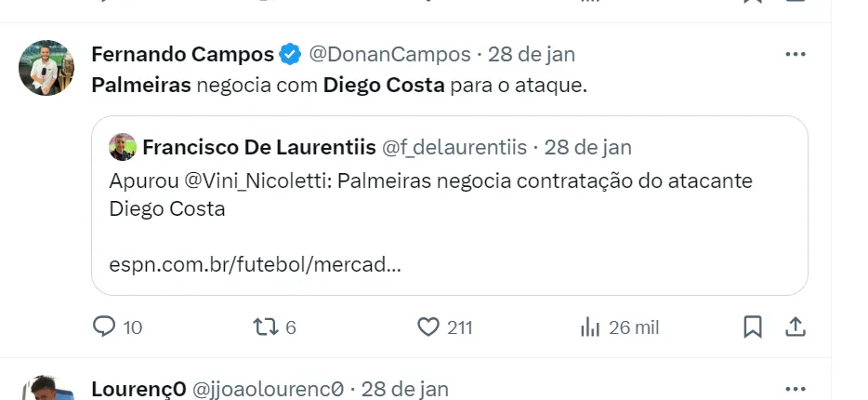The width and height of the screenshot is (868, 400).
Task: Click the Francisco De Laurentiis name in quoted tweet
Action: (259, 147)
